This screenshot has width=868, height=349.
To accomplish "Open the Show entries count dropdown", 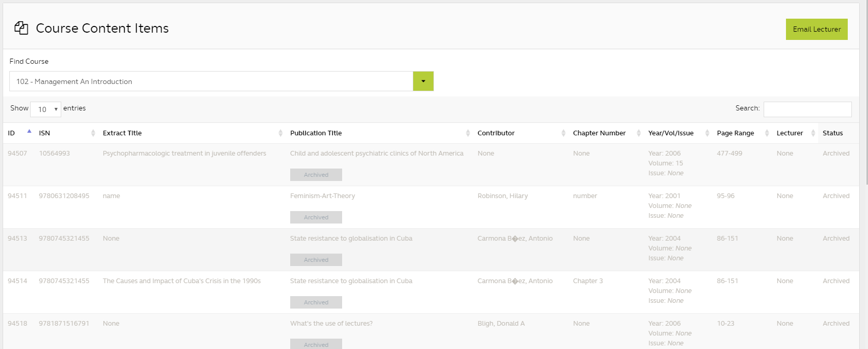I will [x=46, y=109].
